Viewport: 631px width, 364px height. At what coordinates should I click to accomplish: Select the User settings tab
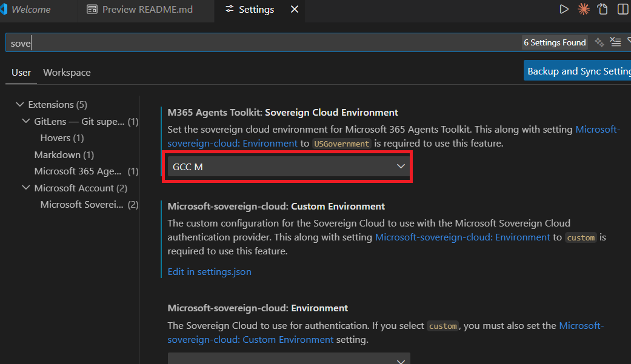tap(21, 72)
